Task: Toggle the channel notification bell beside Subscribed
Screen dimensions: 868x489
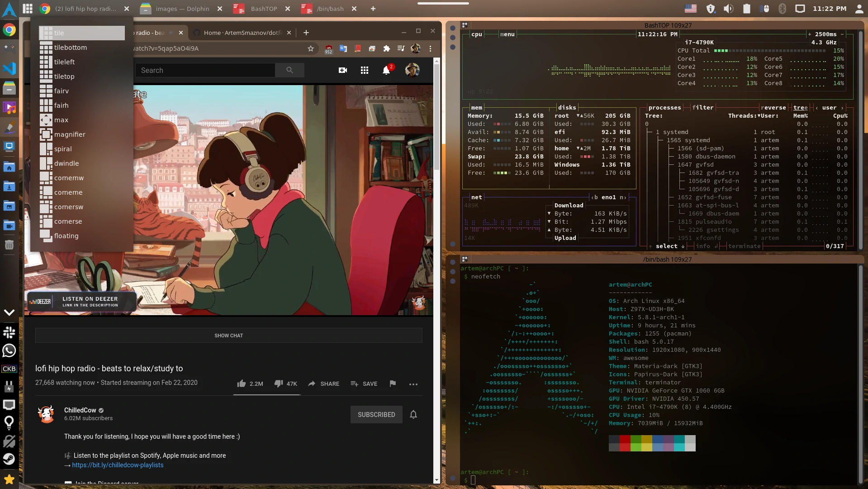Action: 413,414
